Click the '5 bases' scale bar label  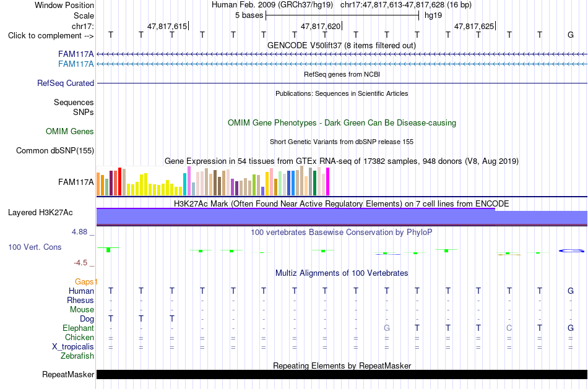(x=249, y=15)
